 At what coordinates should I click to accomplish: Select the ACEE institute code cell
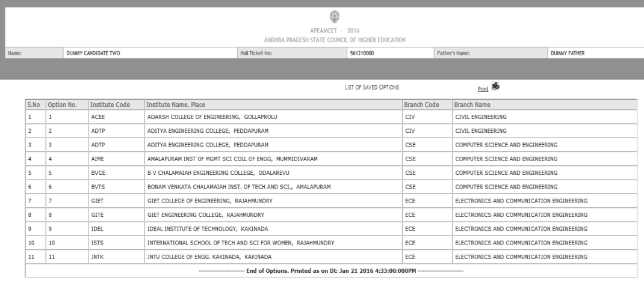coord(98,117)
